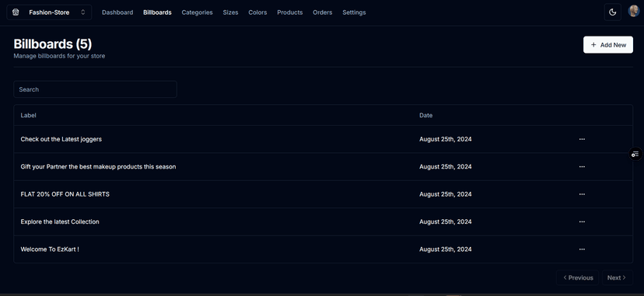Viewport: 644px width, 296px height.
Task: Open actions menu for Explore the latest Collection
Action: 582,221
